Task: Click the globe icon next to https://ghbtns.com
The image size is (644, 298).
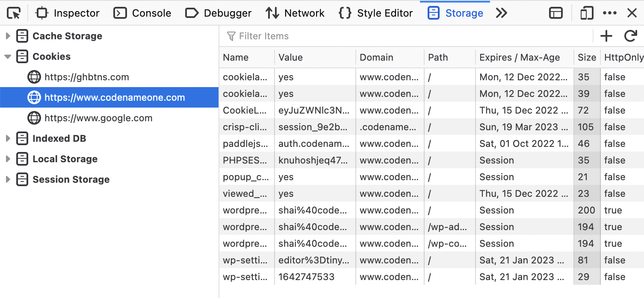Action: tap(34, 77)
